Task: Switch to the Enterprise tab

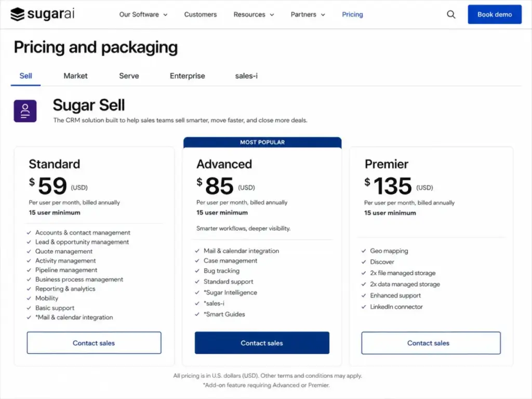Action: click(187, 76)
